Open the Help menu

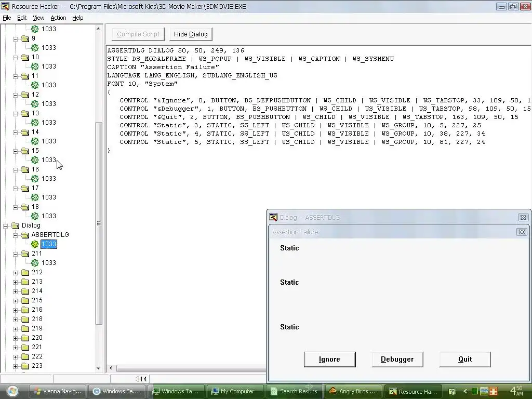point(78,18)
